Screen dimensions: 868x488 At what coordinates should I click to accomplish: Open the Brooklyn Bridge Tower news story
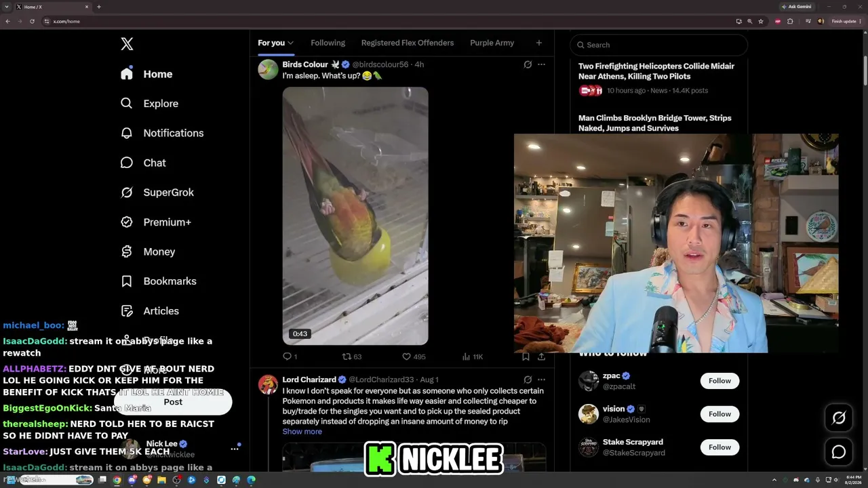click(x=655, y=123)
